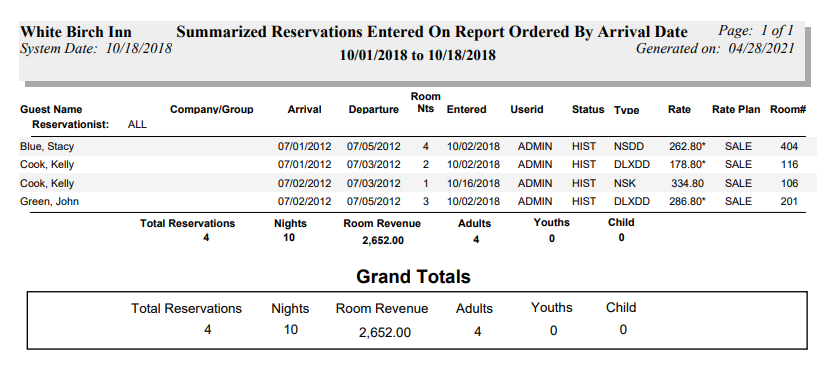Select guest Cook, Kelly in room 106 row
This screenshot has width=825, height=374.
[x=47, y=184]
